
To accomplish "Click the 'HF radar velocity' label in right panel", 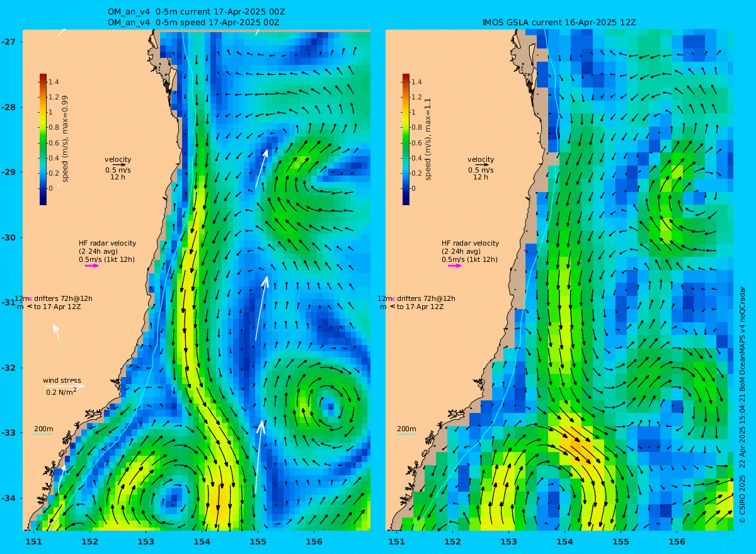I will point(470,243).
